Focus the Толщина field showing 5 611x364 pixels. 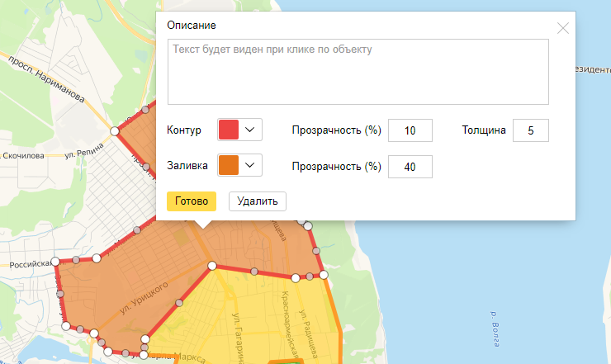(x=530, y=130)
